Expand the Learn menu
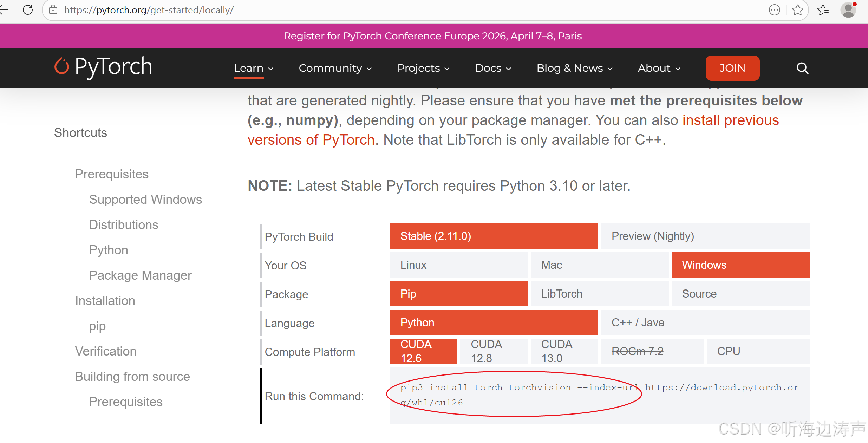Screen dimensions: 868x443 tap(254, 68)
